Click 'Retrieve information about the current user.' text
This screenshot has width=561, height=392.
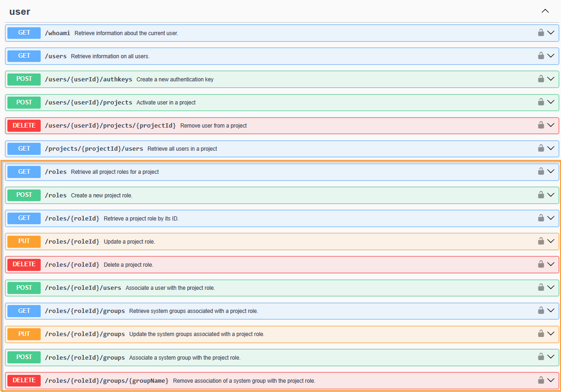(x=126, y=33)
